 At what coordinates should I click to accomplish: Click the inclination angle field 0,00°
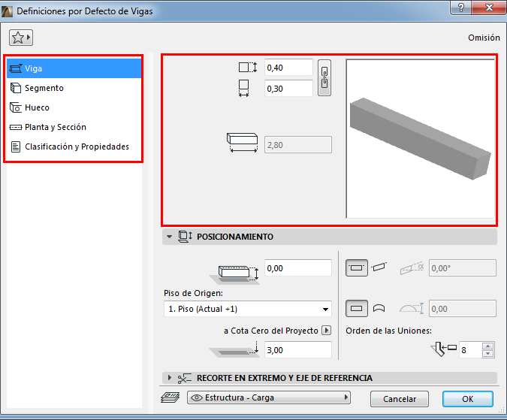point(463,268)
